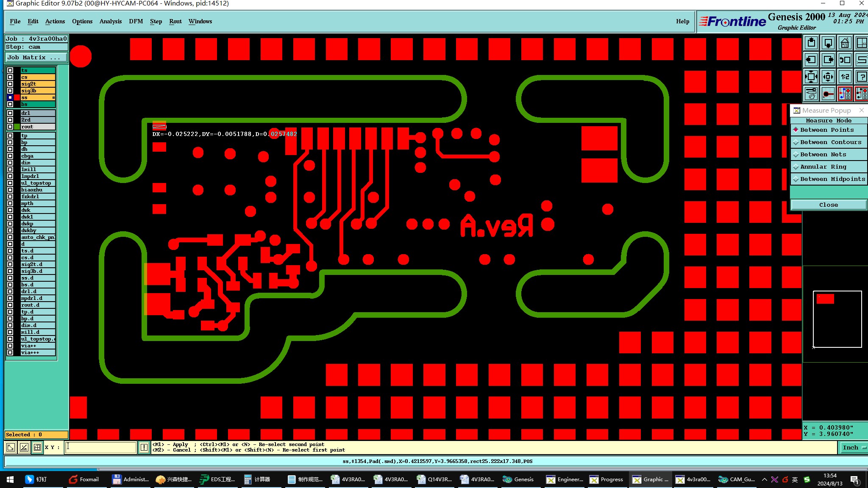Click the undo previous view icon

845,60
